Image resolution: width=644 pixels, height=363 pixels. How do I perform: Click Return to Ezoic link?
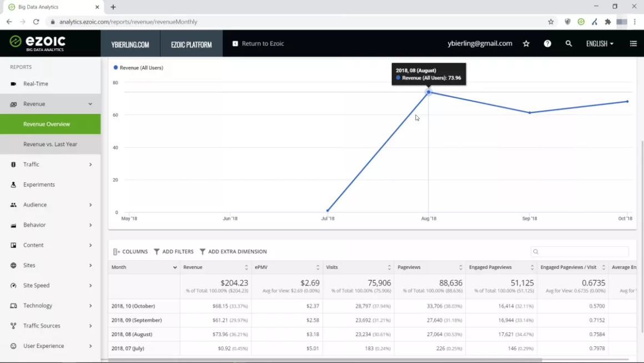pos(258,43)
